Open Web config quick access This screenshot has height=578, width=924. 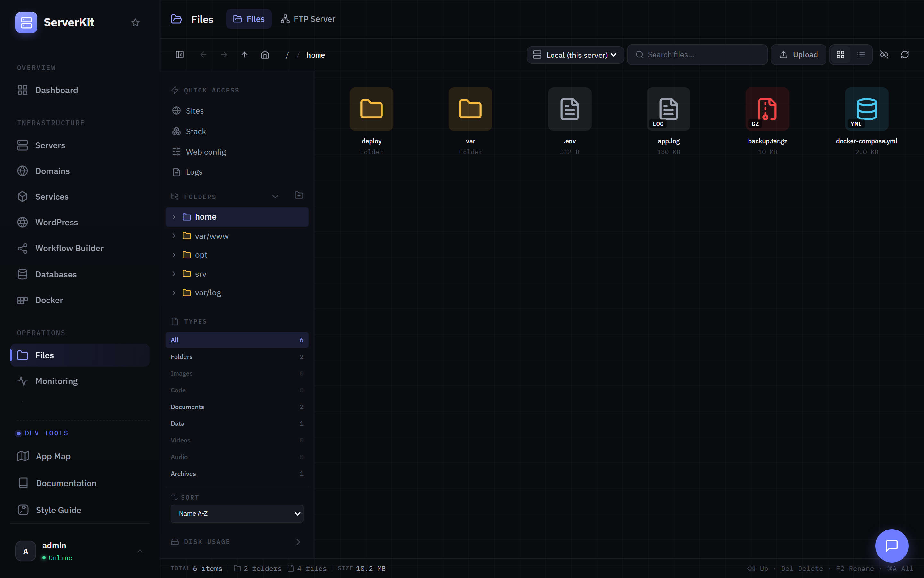(237, 152)
